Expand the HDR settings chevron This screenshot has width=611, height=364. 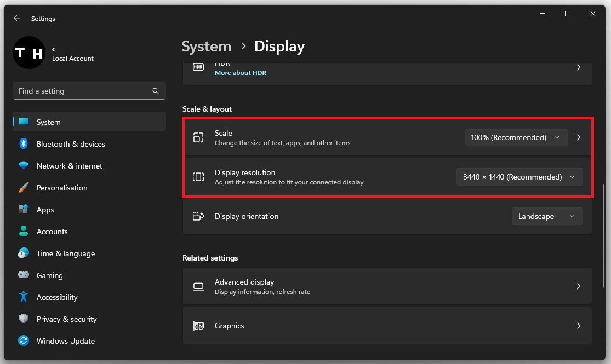pos(579,68)
